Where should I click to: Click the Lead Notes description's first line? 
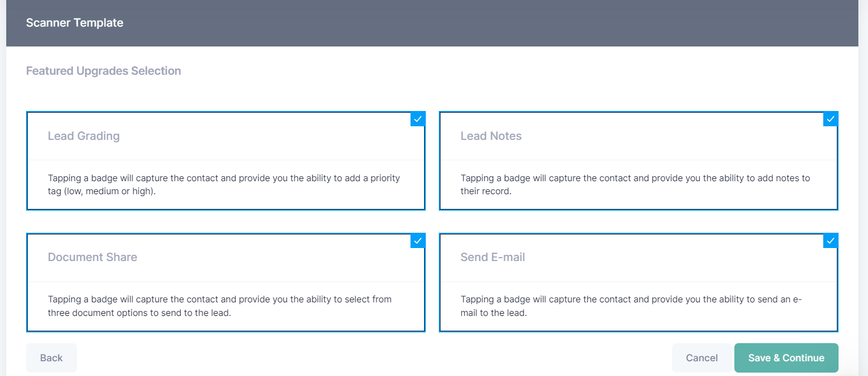coord(635,178)
